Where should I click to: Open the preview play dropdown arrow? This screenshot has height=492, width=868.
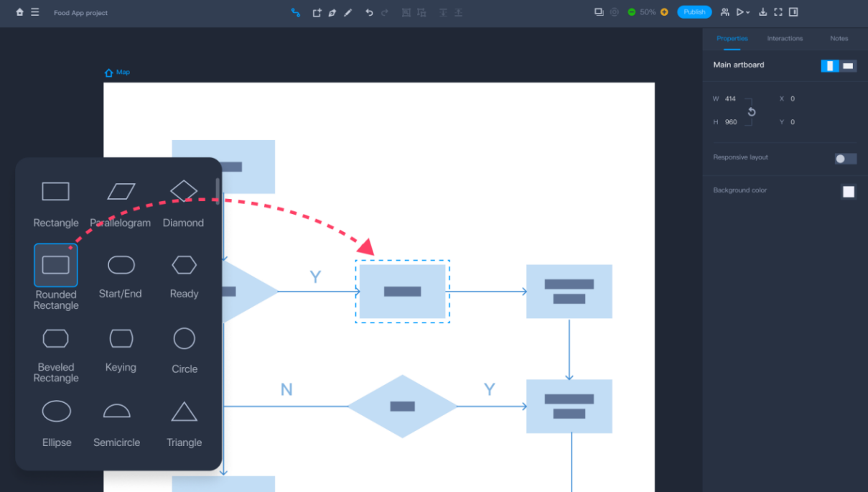pyautogui.click(x=748, y=13)
